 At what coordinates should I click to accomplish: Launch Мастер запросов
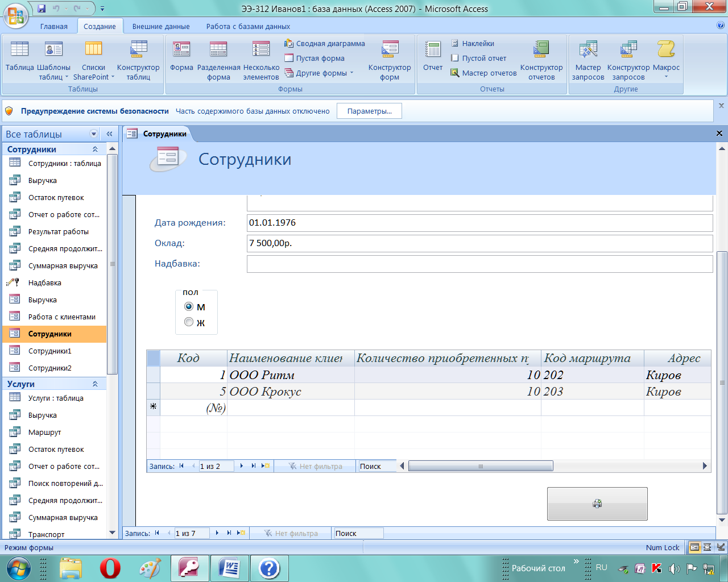588,60
